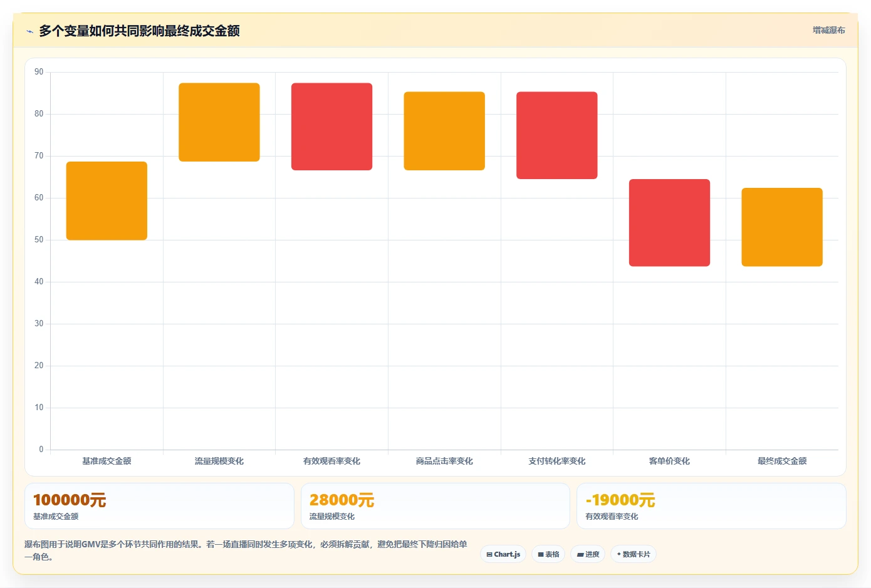Click the 28000元 流量规模变化 card
Image resolution: width=871 pixels, height=588 pixels.
pyautogui.click(x=435, y=506)
